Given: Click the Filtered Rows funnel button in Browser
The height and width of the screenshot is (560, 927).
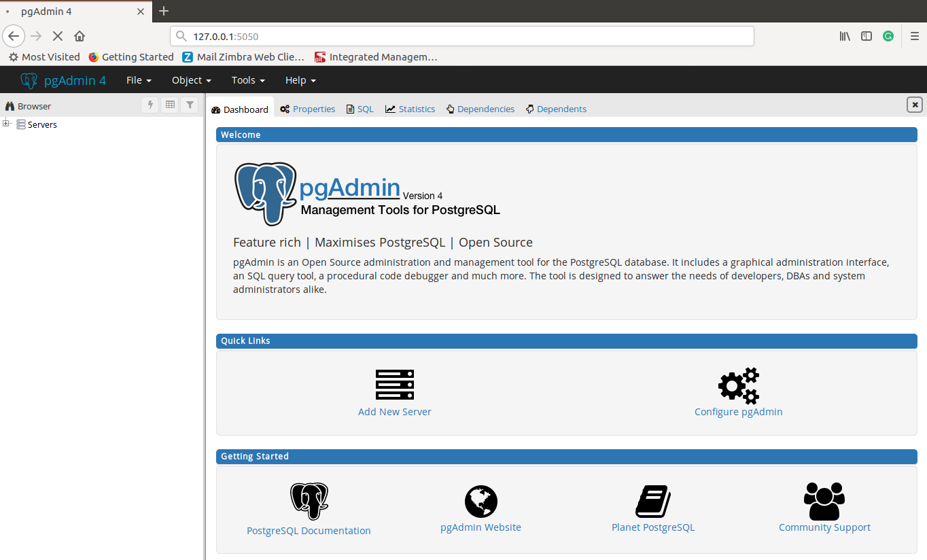Looking at the screenshot, I should click(x=190, y=105).
